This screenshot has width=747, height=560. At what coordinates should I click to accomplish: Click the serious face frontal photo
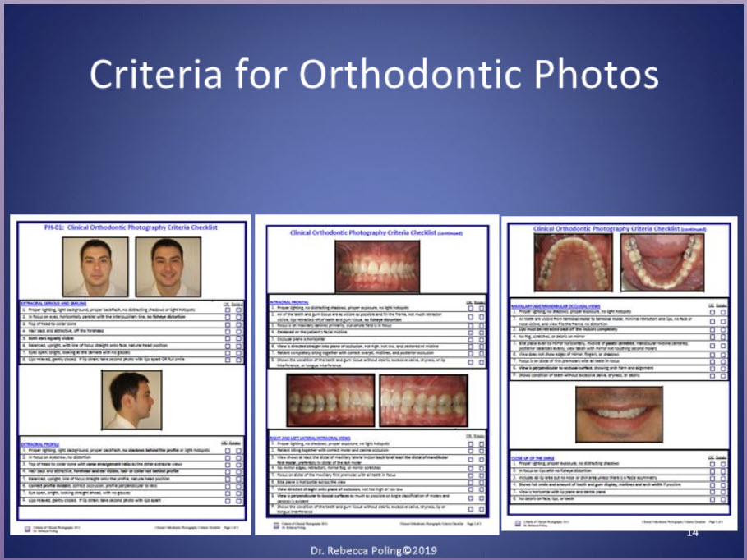96,267
